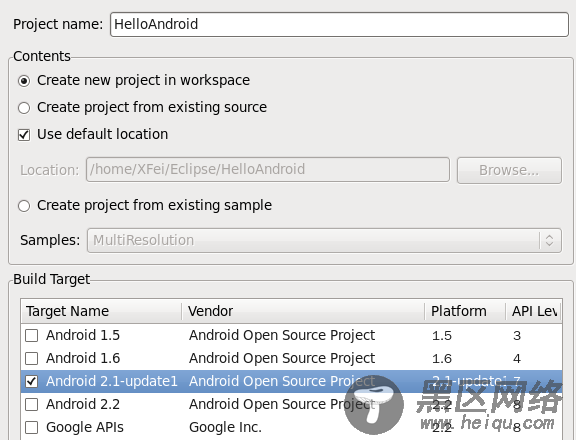Click the Location path field
The image size is (576, 440).
pyautogui.click(x=268, y=169)
